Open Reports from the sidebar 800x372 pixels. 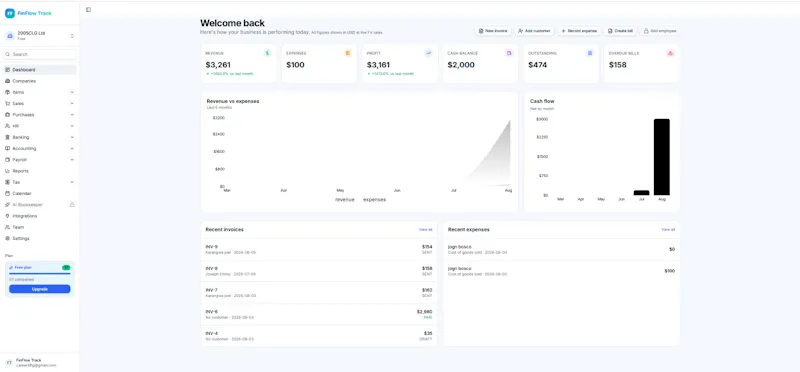tap(40, 171)
